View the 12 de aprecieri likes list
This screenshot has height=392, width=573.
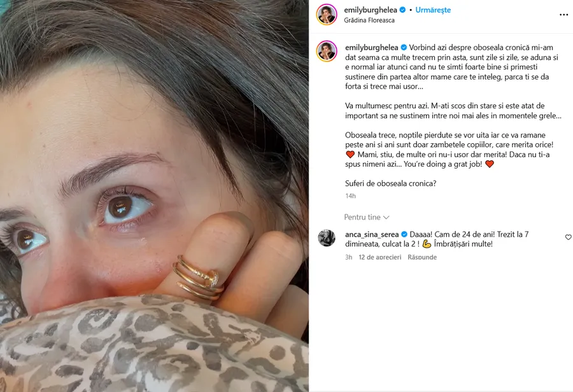[379, 257]
